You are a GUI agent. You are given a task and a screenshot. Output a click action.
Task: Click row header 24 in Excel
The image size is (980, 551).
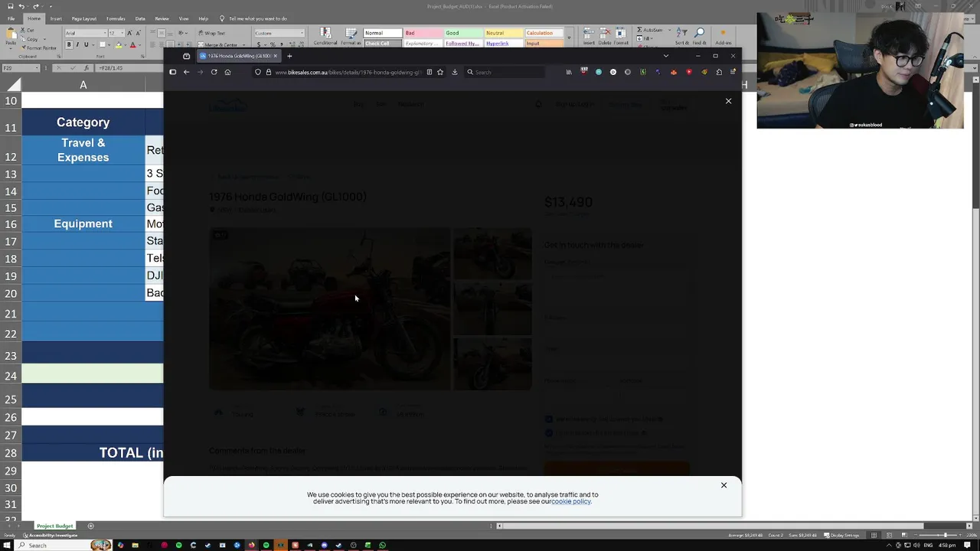(11, 376)
